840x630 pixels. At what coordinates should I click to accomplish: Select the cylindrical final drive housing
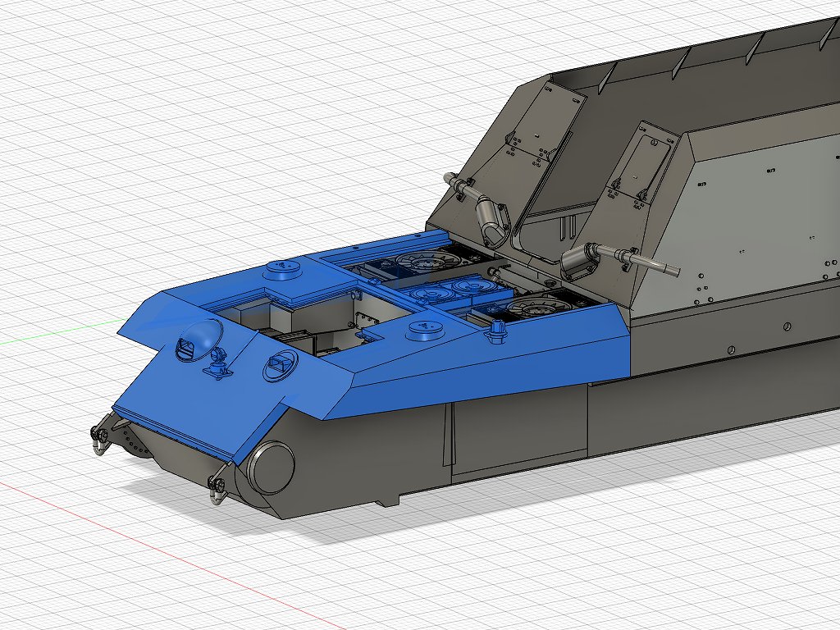pyautogui.click(x=272, y=468)
